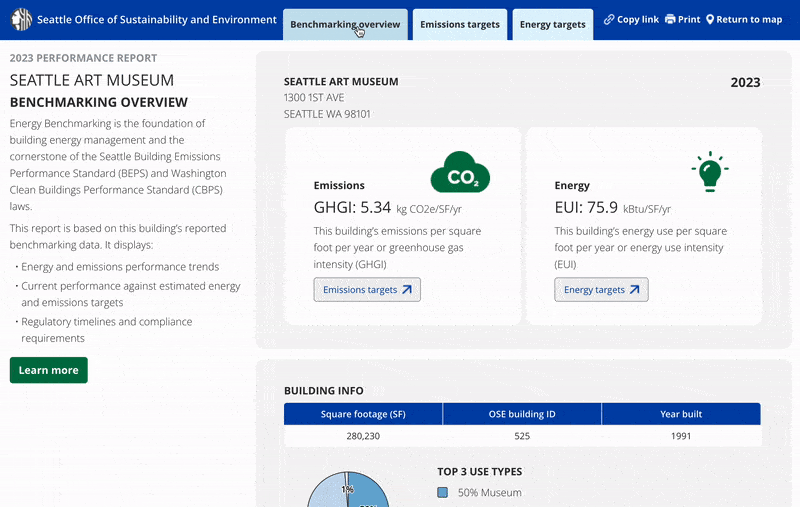
Task: Click the SEATTLE WA 98101 address line
Action: (327, 114)
